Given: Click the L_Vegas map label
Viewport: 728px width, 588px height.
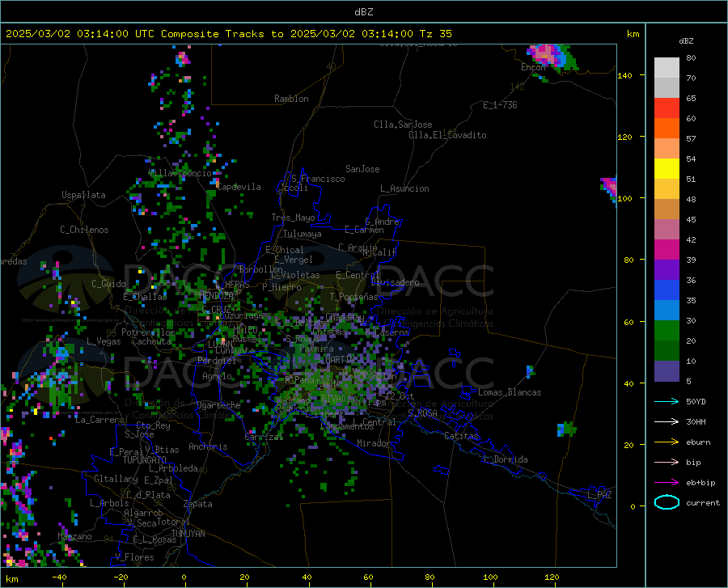Looking at the screenshot, I should coord(104,341).
